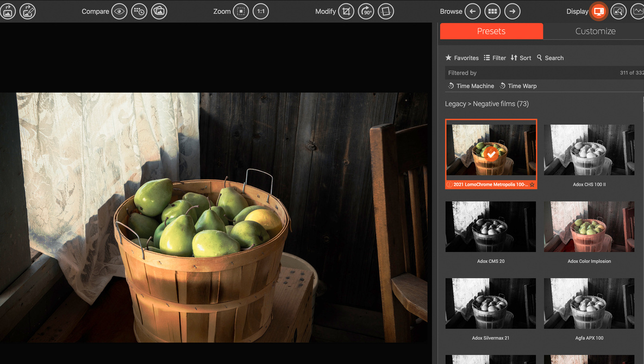Open the side-by-side compare view icon
644x364 pixels.
159,11
